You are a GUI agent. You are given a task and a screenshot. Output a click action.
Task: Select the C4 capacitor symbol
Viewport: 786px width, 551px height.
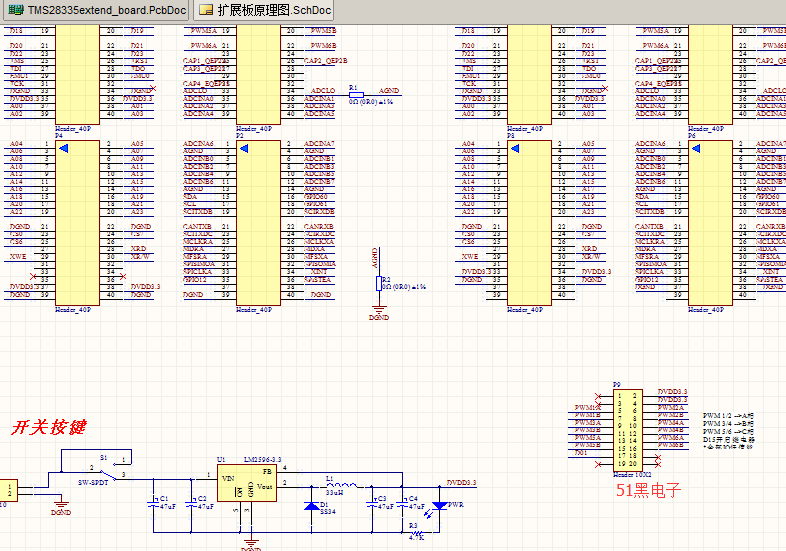click(x=402, y=503)
